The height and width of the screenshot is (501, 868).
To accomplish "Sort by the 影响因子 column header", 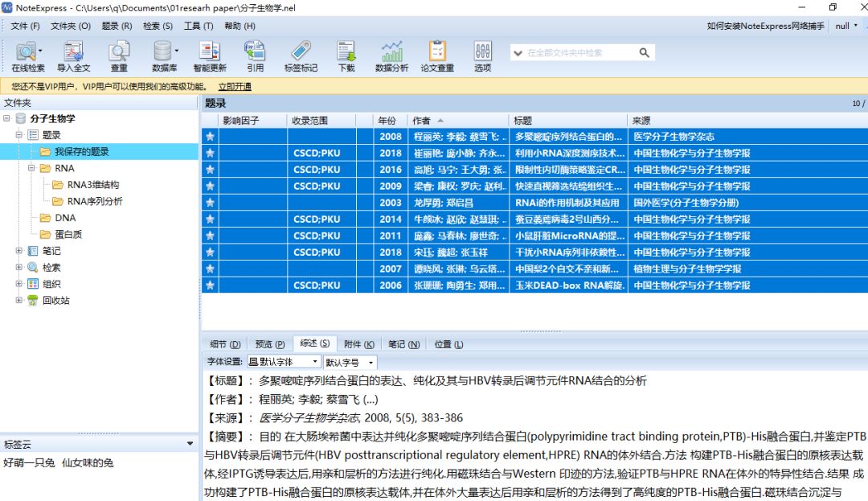I will 253,121.
